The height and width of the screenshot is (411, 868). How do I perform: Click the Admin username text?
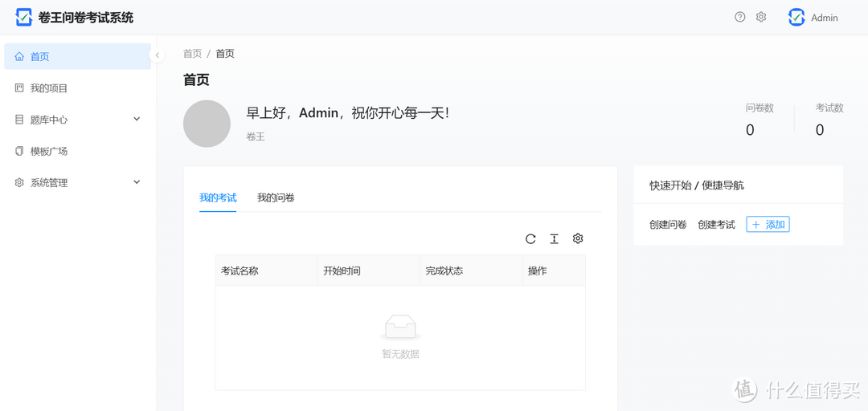pos(825,18)
